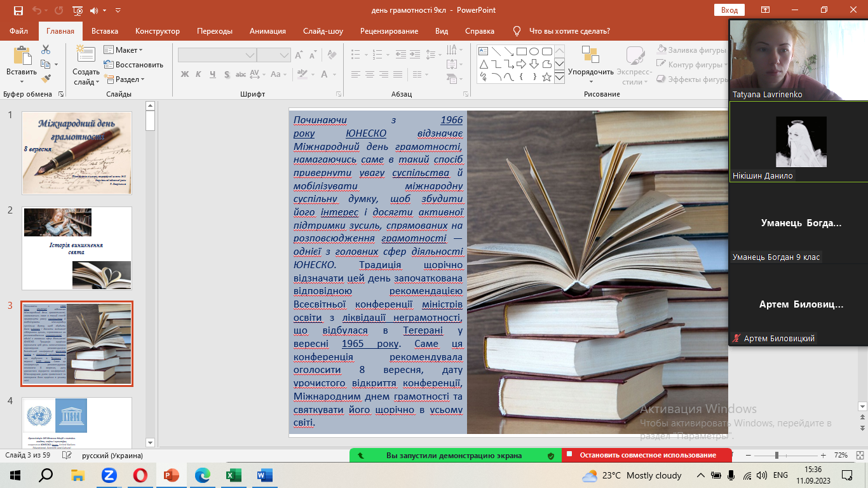Select the Rounded Rectangle shape
This screenshot has width=868, height=488.
pos(546,51)
